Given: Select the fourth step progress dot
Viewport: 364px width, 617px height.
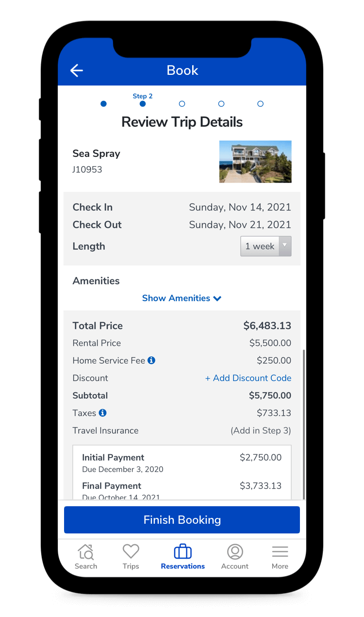Looking at the screenshot, I should tap(221, 104).
